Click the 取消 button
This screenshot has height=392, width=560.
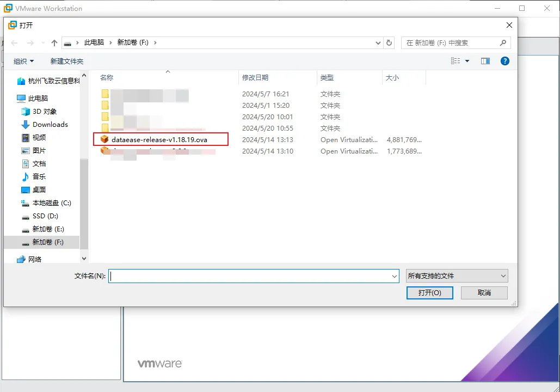484,293
